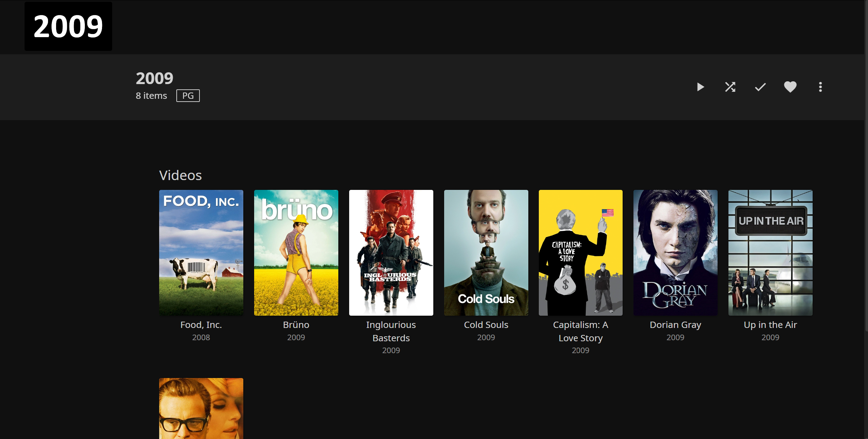The height and width of the screenshot is (439, 868).
Task: Click the Up in the Air title
Action: 770,325
